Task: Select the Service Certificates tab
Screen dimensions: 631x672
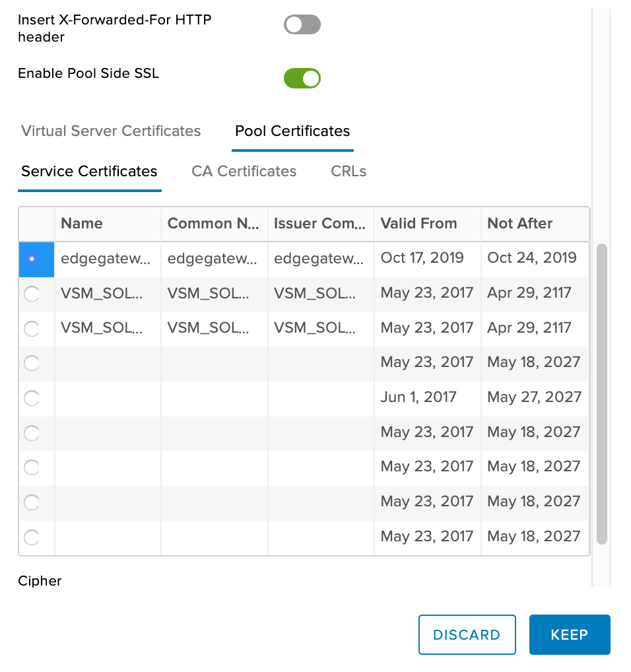Action: [89, 171]
